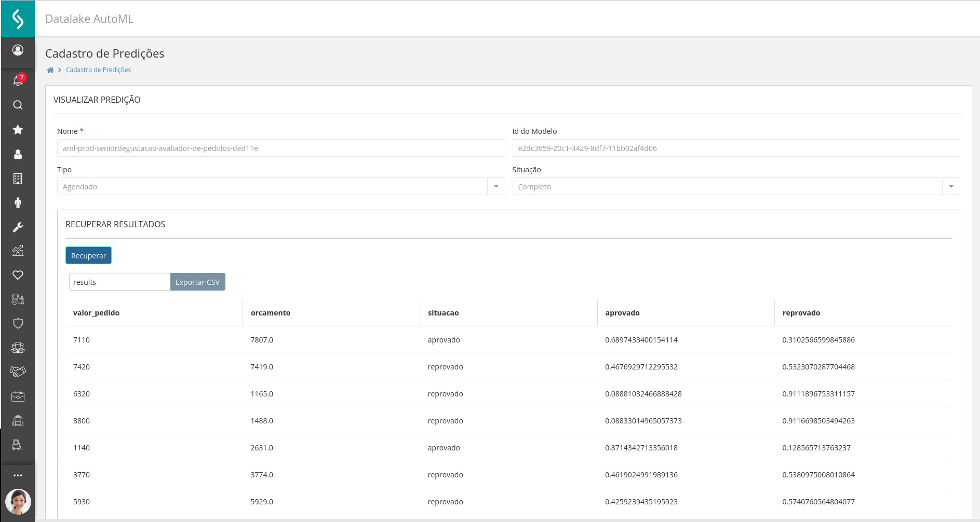Select aprovado value 0.4676929712295532
980x522 pixels.
coord(641,367)
